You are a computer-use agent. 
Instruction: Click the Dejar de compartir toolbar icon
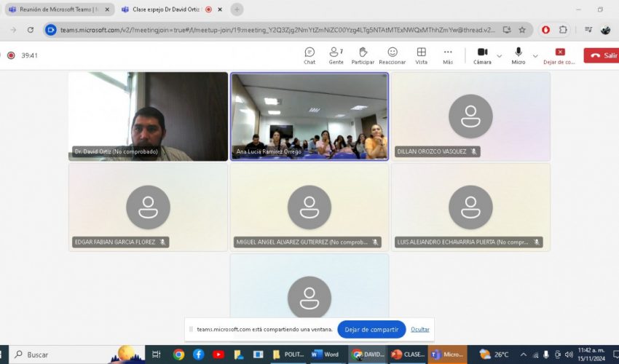coord(559,55)
